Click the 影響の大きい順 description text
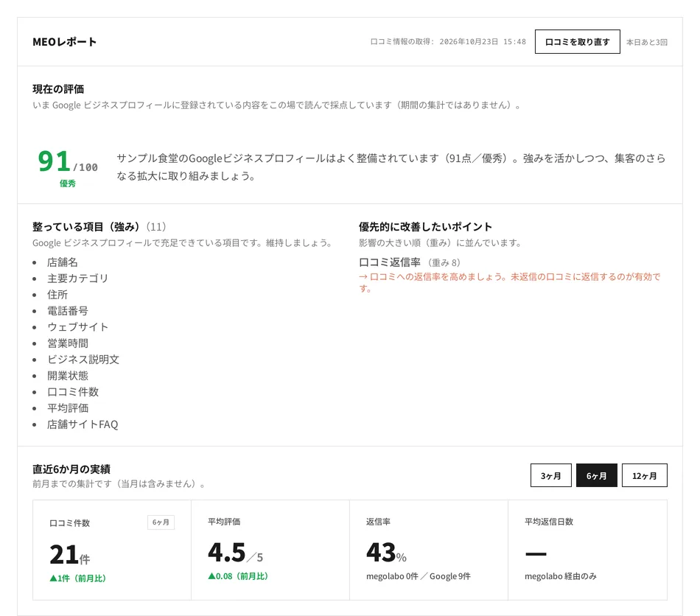Image resolution: width=700 pixels, height=616 pixels. pyautogui.click(x=440, y=243)
